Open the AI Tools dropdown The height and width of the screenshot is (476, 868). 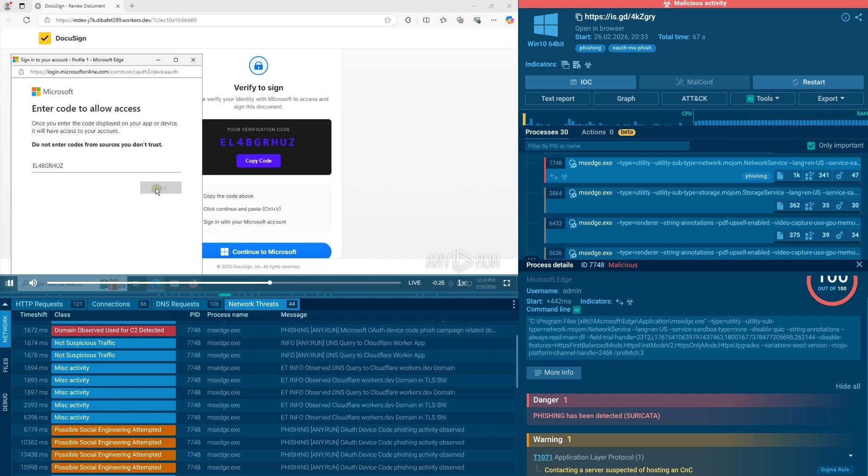pos(762,98)
